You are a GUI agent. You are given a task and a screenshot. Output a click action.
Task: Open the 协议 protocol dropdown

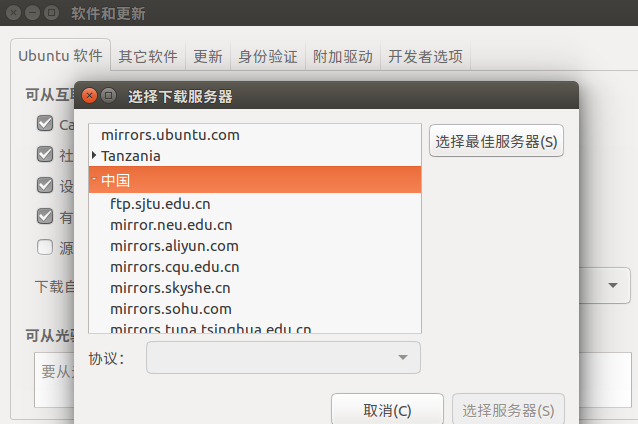tap(283, 357)
